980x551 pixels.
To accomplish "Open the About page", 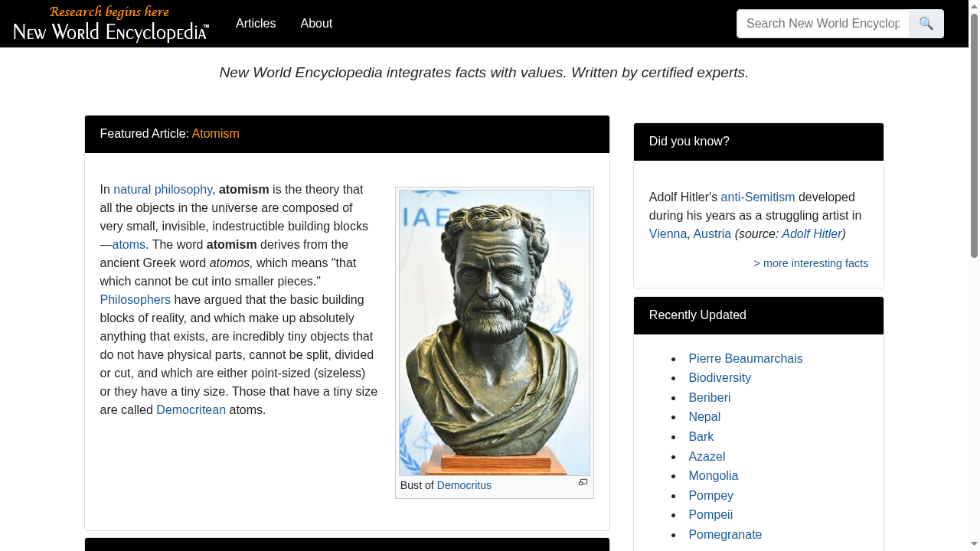I will coord(316,24).
